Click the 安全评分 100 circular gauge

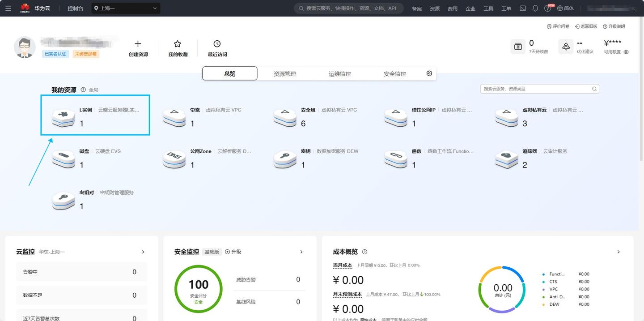point(199,289)
